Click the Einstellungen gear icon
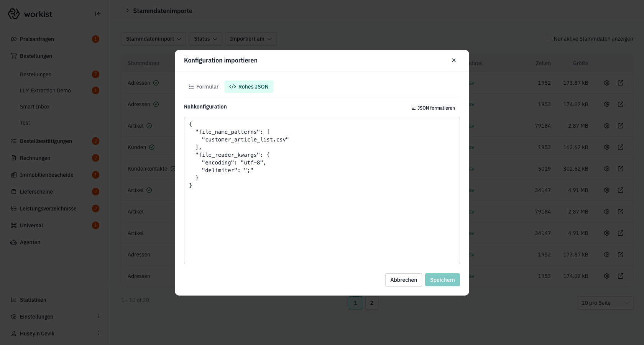Screen dimensions: 644x345 pos(14,317)
